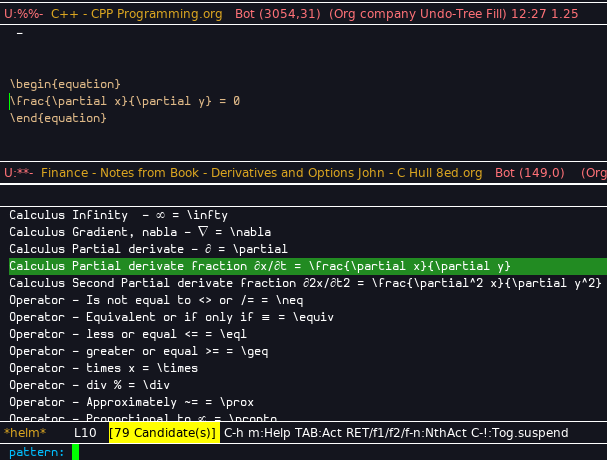The image size is (607, 460).
Task: Pick 'Operator - Equivalent or if only if' row
Action: (x=171, y=317)
